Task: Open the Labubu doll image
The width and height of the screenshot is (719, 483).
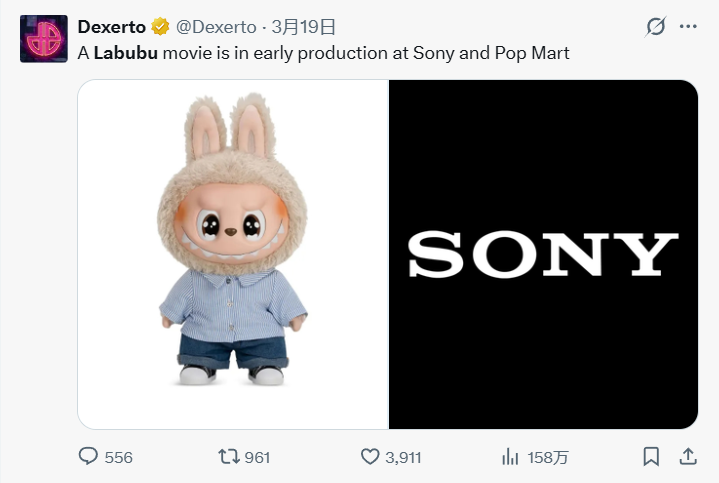Action: [x=233, y=255]
